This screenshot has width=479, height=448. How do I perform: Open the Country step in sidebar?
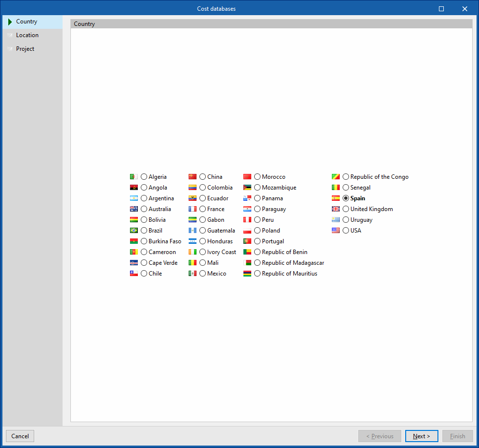click(x=33, y=21)
